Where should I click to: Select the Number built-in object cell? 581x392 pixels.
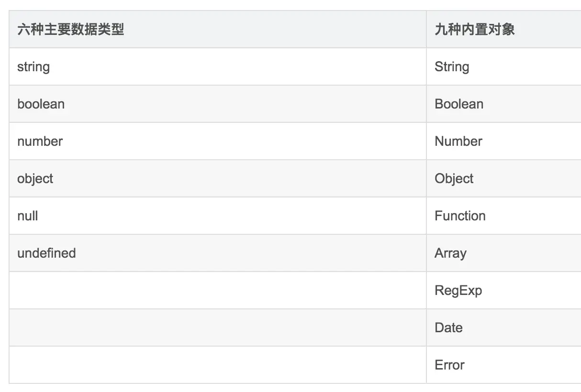click(503, 141)
